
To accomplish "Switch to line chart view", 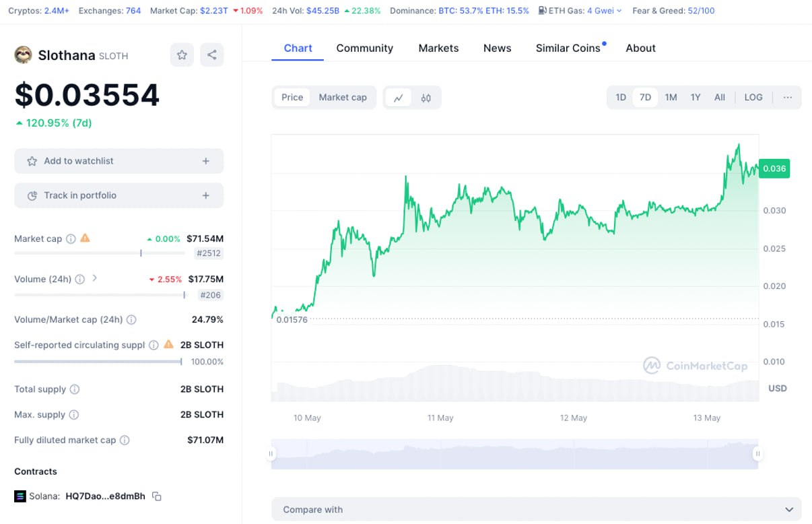I will [x=399, y=98].
